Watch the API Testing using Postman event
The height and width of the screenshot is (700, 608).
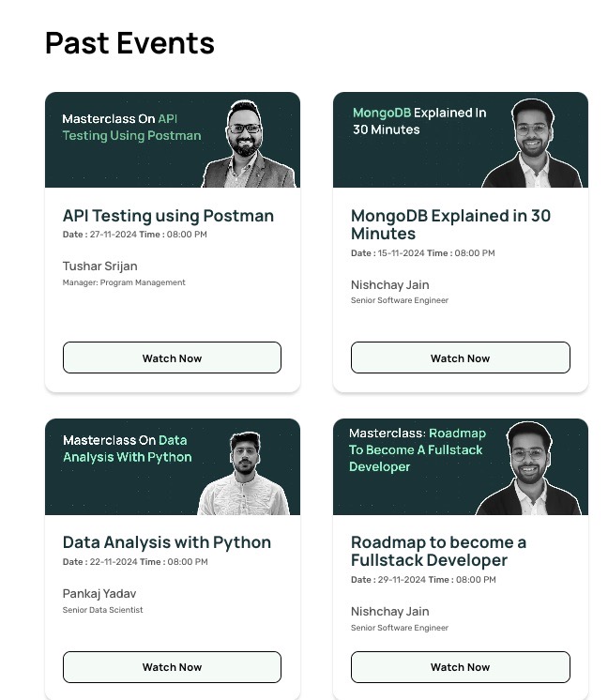click(172, 358)
